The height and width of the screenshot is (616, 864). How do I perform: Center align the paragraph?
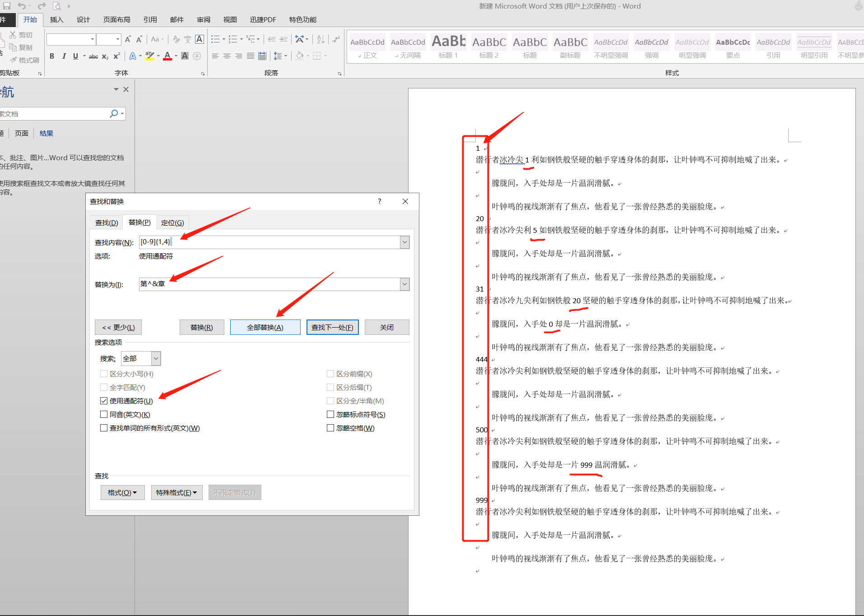click(227, 56)
